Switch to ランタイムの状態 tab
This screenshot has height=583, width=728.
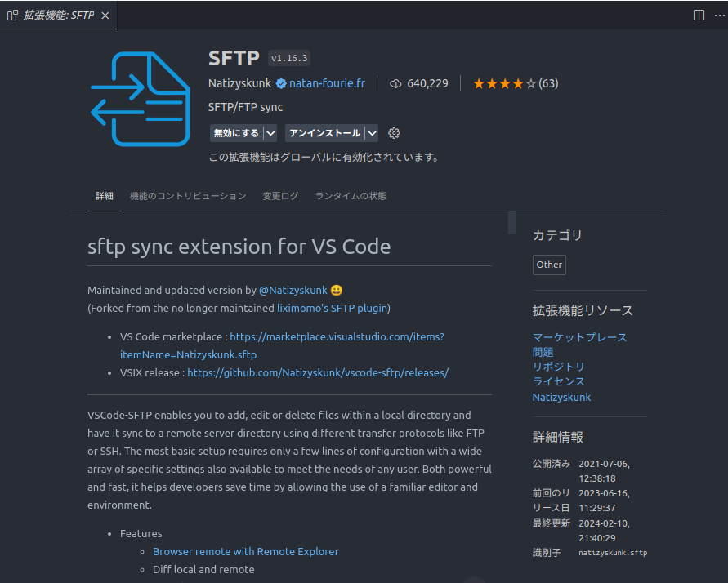(x=351, y=196)
